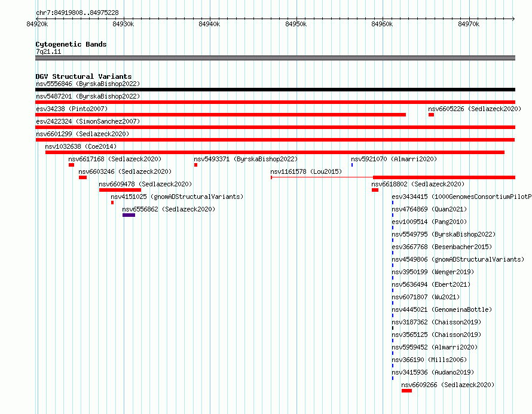Click the small red nsv6617168 feature block

[71, 165]
